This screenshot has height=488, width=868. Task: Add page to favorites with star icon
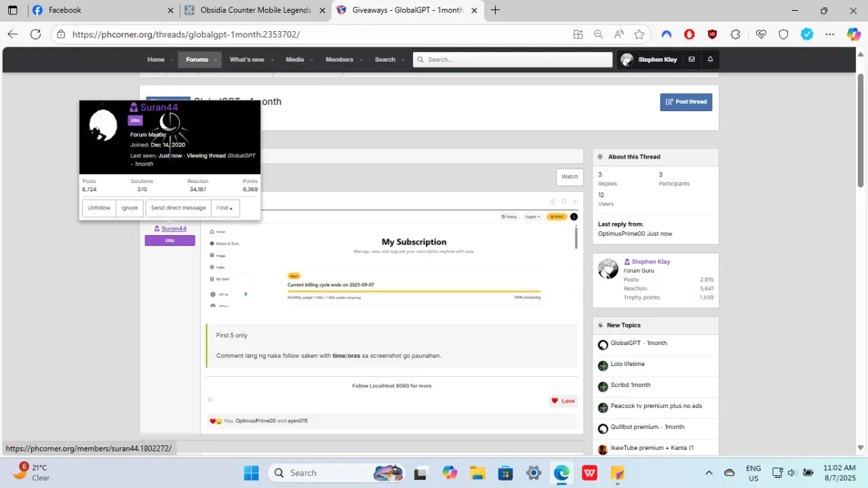pos(639,34)
